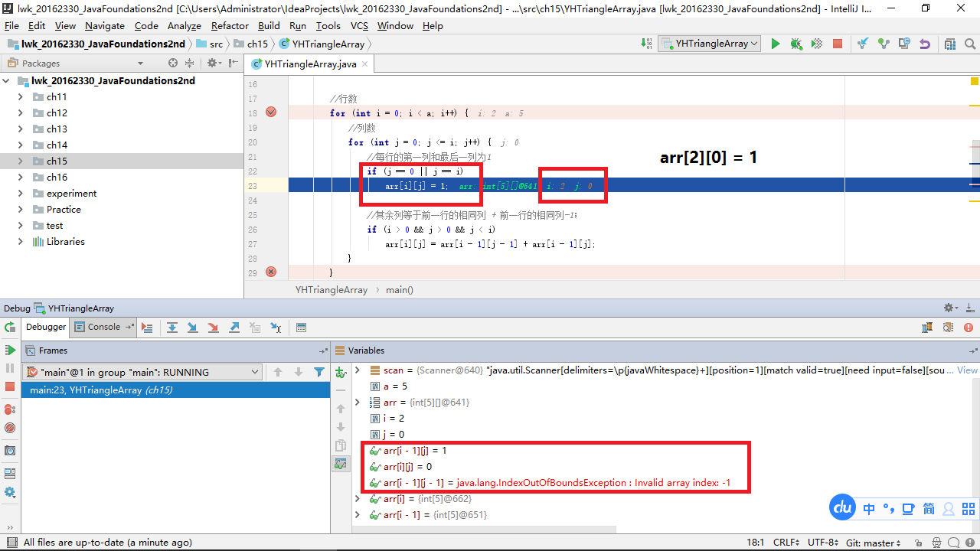This screenshot has height=551, width=980.
Task: Run to cursor icon
Action: click(x=276, y=328)
